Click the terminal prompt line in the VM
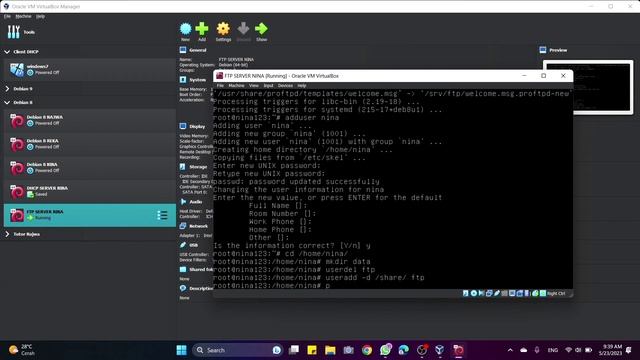640x360 pixels. click(271, 285)
